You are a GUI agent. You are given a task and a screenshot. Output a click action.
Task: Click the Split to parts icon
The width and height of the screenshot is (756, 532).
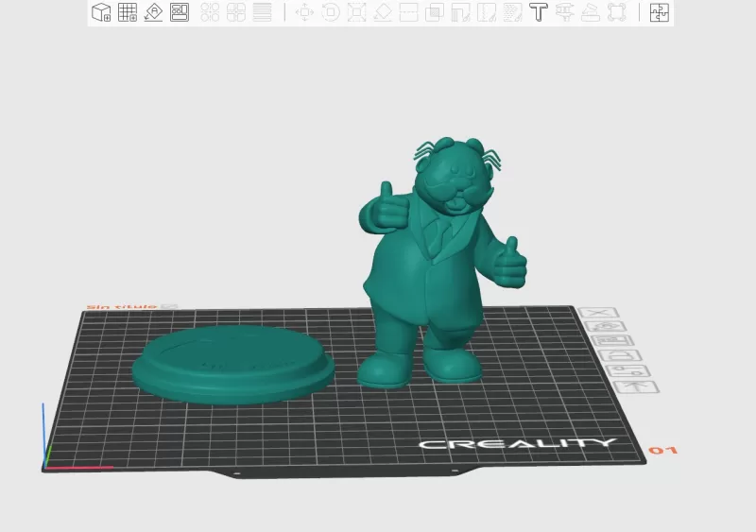(235, 12)
